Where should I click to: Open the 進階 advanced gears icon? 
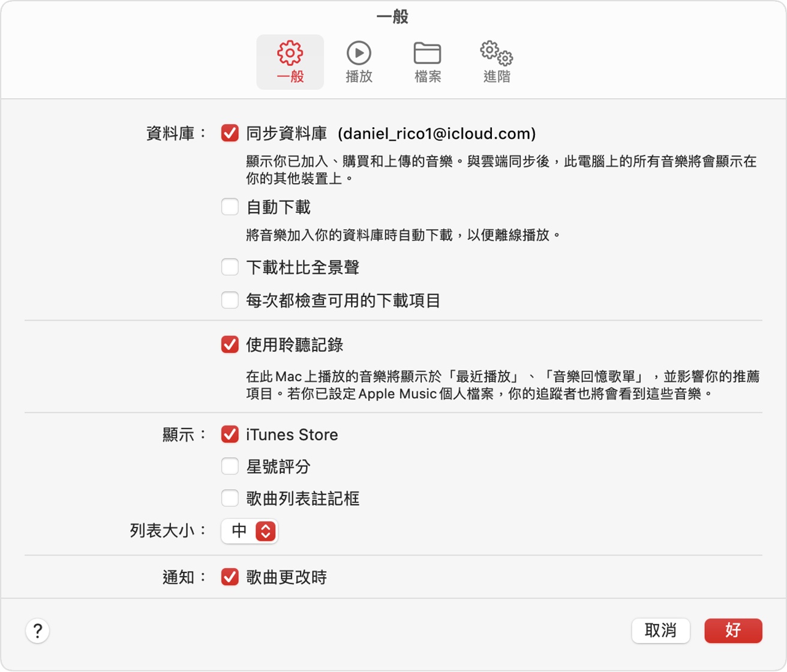[496, 53]
